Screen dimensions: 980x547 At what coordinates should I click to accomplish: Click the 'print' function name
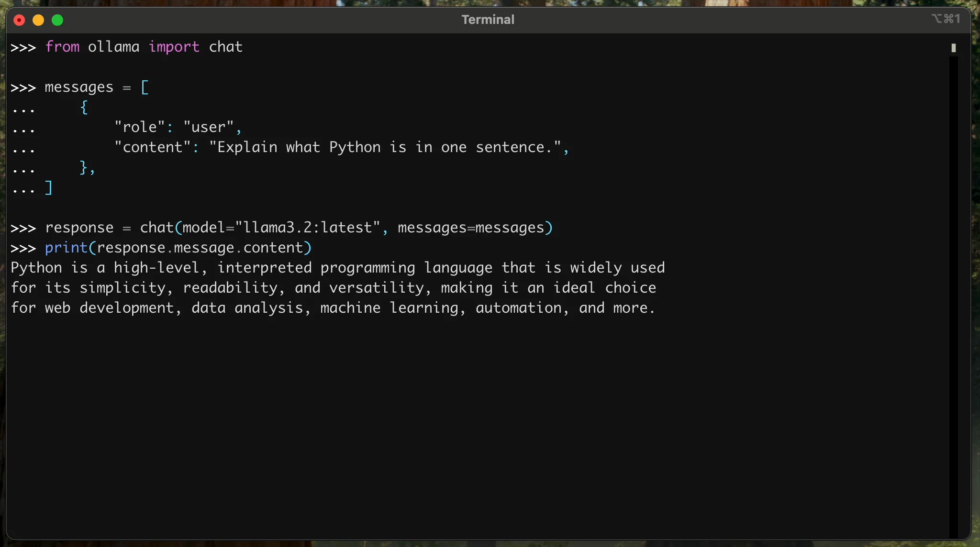(66, 248)
